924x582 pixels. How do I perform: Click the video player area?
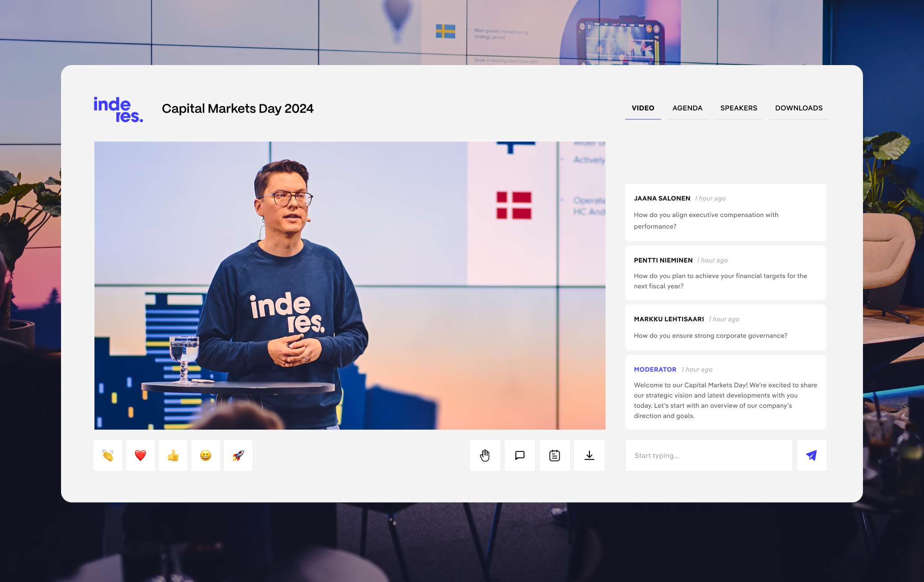point(350,285)
